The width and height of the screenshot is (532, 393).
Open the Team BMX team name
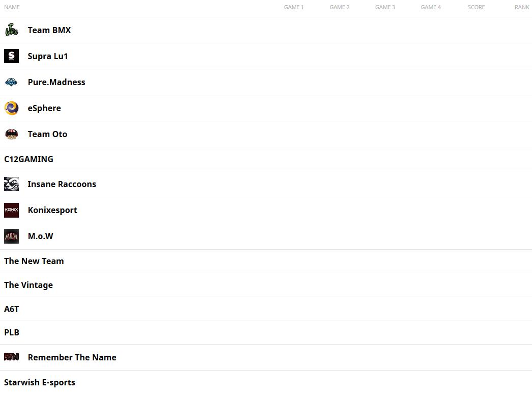point(49,30)
